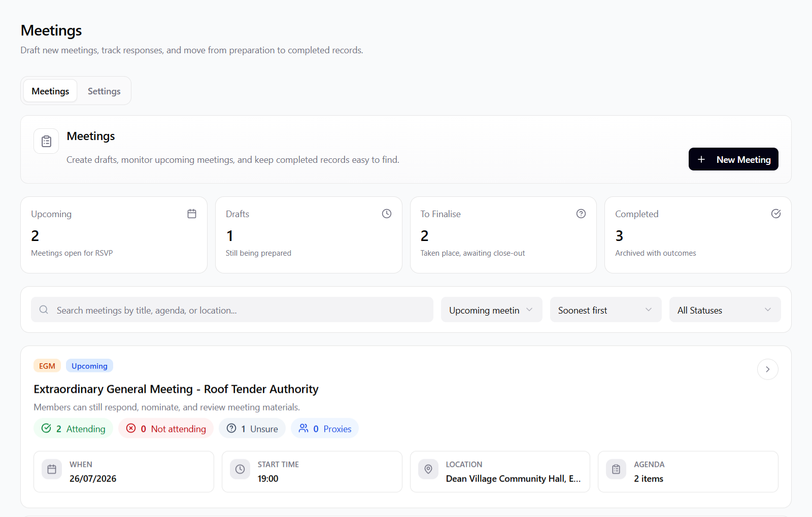Viewport: 812px width, 517px height.
Task: Click the chevron arrow of All Statuses dropdown
Action: coord(768,309)
